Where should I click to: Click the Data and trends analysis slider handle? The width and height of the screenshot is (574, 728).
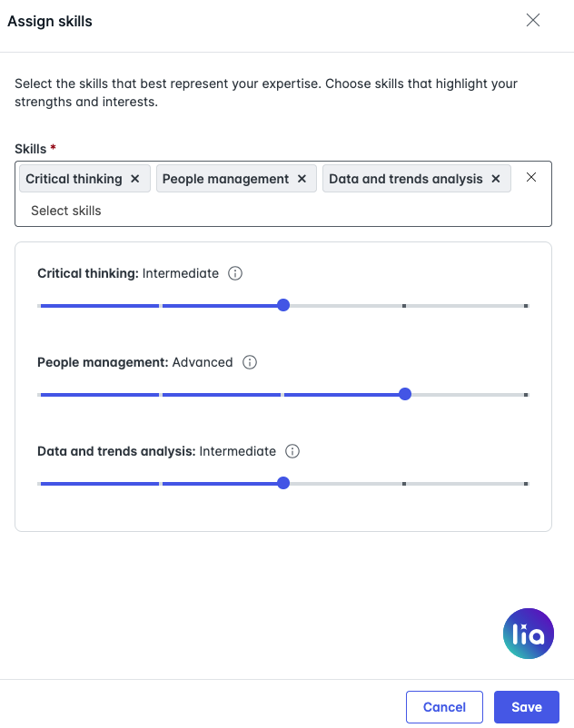tap(283, 483)
